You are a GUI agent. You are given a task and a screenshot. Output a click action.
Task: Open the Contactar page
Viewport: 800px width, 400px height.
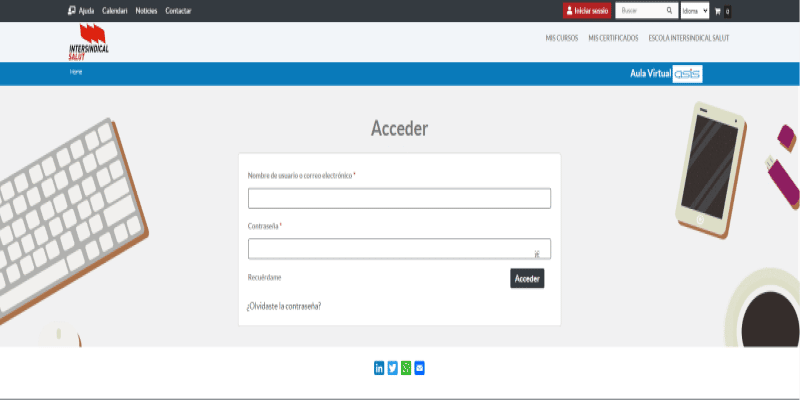[x=178, y=11]
